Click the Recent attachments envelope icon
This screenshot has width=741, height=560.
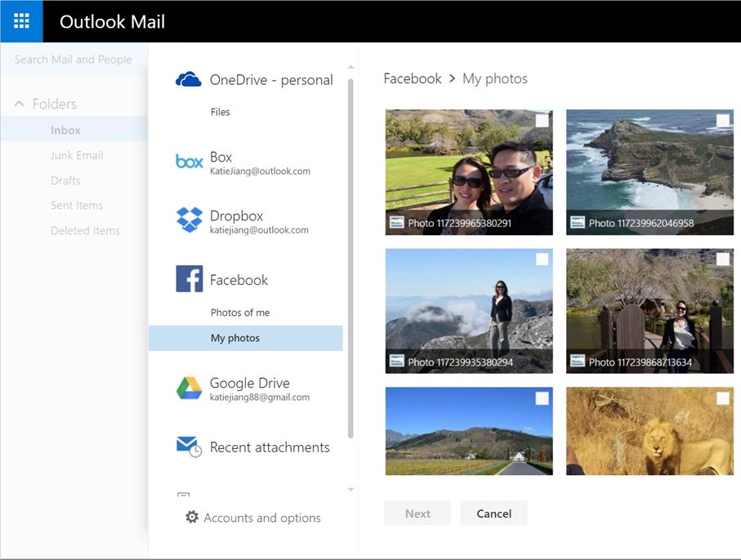point(189,447)
